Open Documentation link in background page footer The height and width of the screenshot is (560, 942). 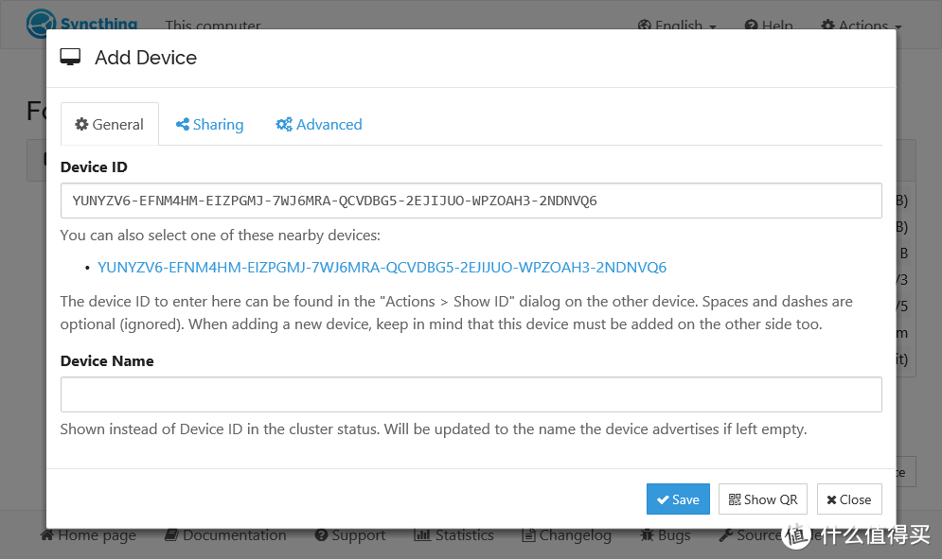tap(226, 534)
